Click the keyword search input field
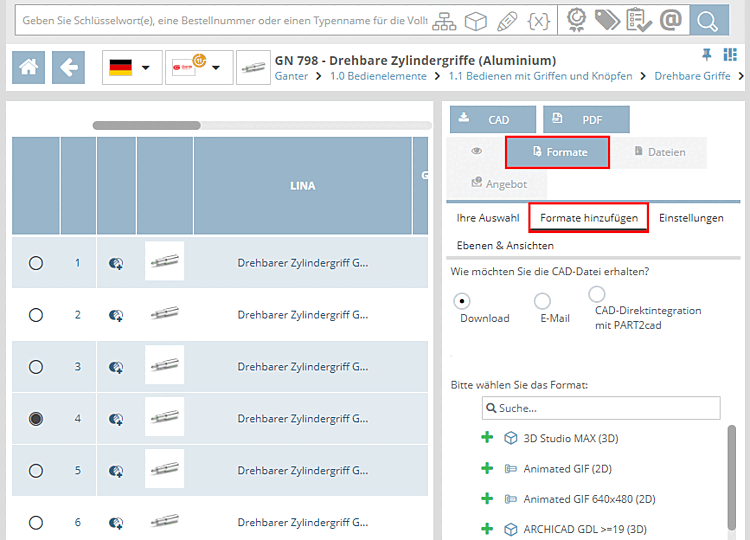Screen dimensions: 750x540 225,21
